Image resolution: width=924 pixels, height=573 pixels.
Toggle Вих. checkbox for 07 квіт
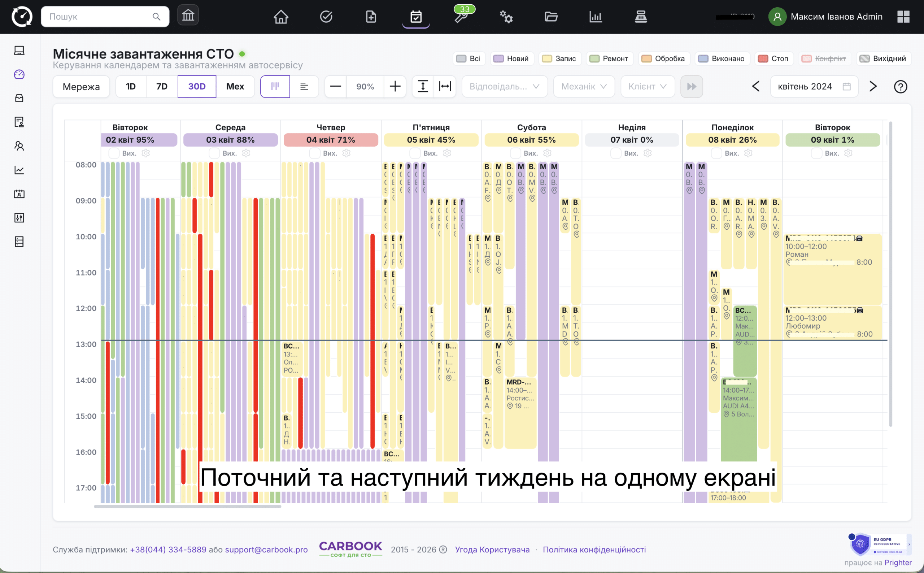[x=616, y=153]
